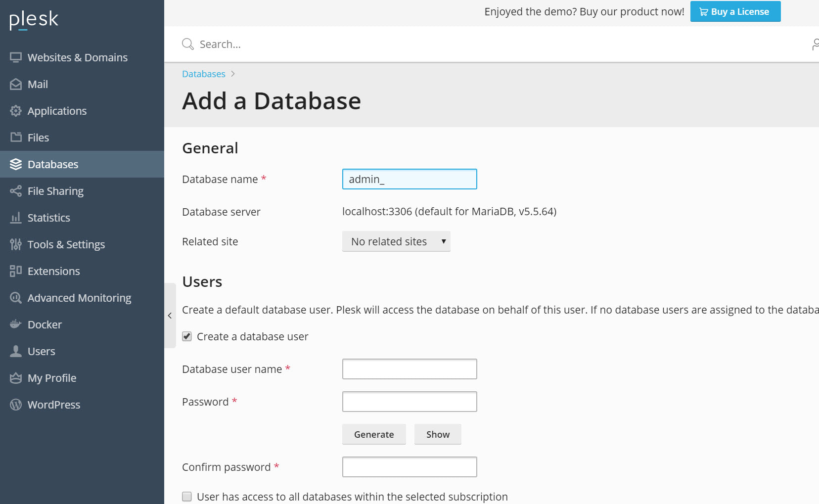Expand the Databases breadcrumb chevron

click(x=232, y=74)
